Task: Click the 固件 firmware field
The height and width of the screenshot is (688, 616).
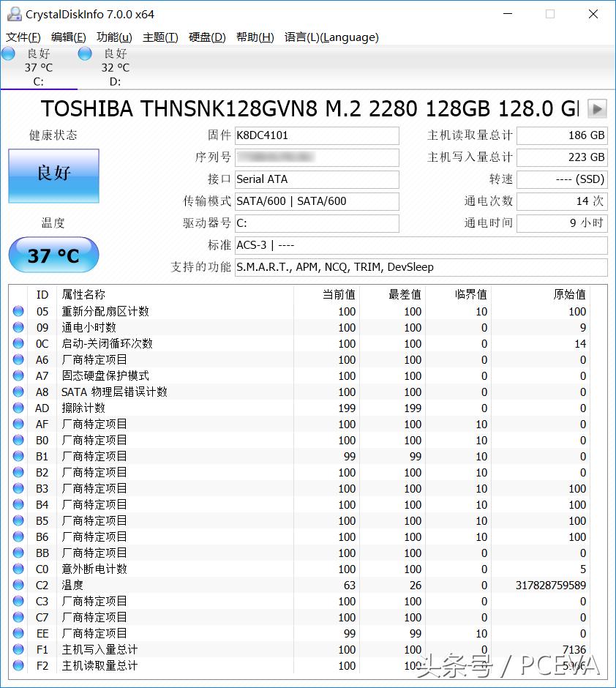Action: coord(316,135)
